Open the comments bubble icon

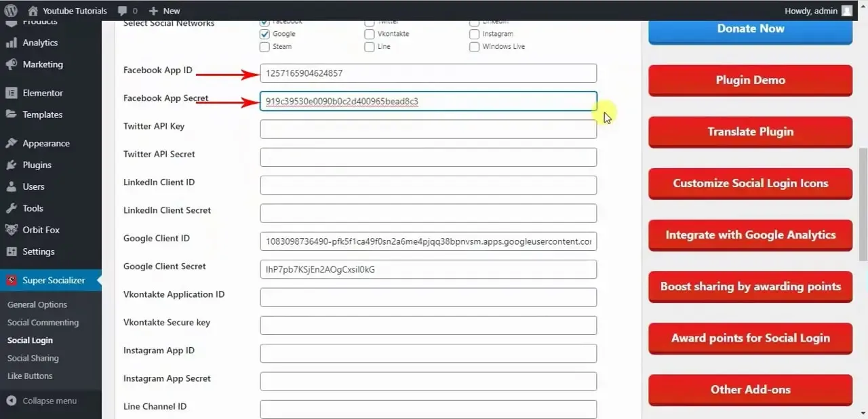pyautogui.click(x=122, y=11)
